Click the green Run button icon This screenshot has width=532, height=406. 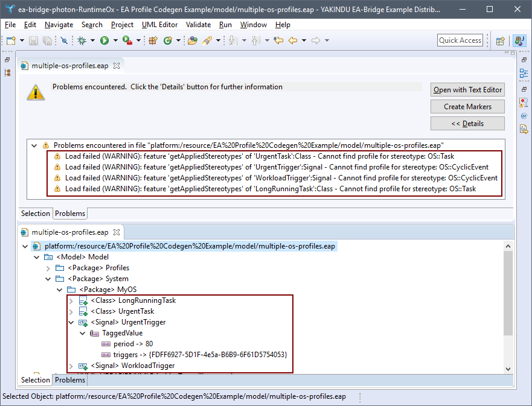pos(104,40)
